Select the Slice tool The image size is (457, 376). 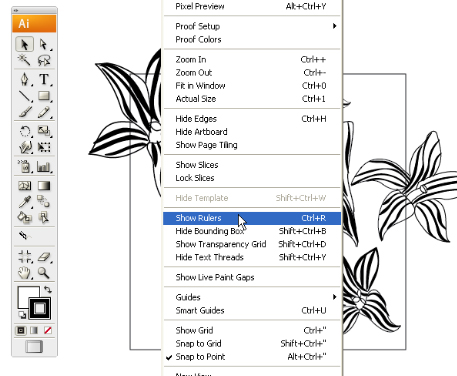[x=25, y=236]
